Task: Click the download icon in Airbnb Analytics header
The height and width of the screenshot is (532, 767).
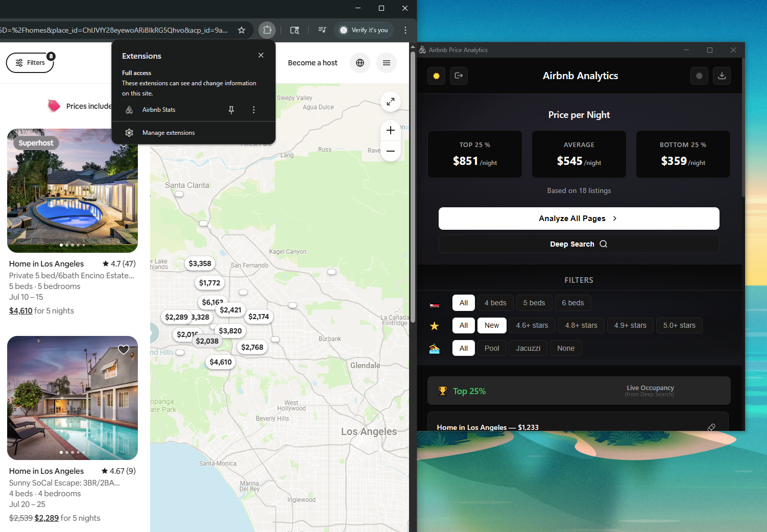Action: [722, 76]
